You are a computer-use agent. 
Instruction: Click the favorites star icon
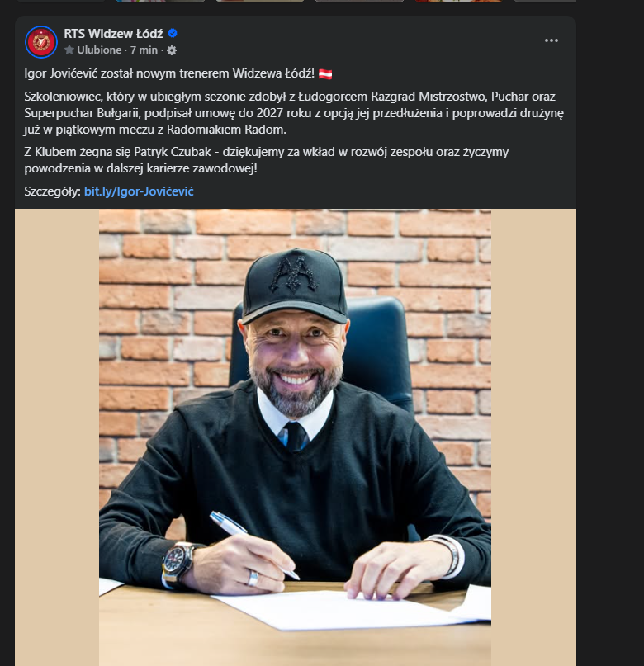[x=69, y=50]
